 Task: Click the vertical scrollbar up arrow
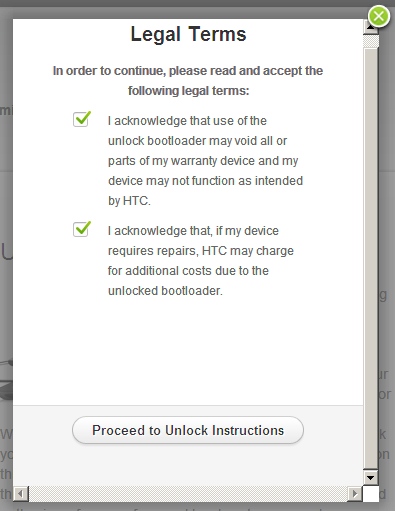(x=370, y=27)
